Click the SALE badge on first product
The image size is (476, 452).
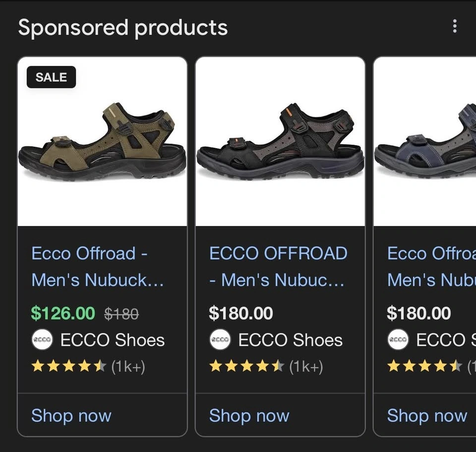(x=51, y=77)
